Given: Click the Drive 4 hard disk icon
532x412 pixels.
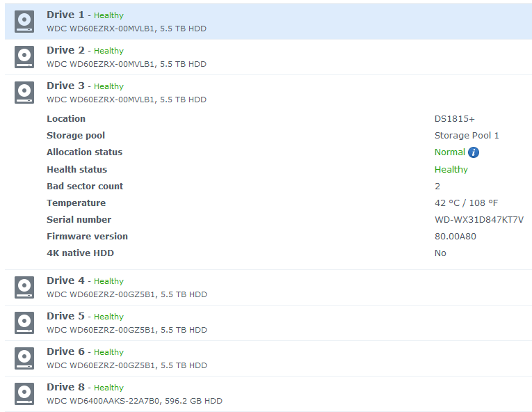Looking at the screenshot, I should tap(24, 287).
